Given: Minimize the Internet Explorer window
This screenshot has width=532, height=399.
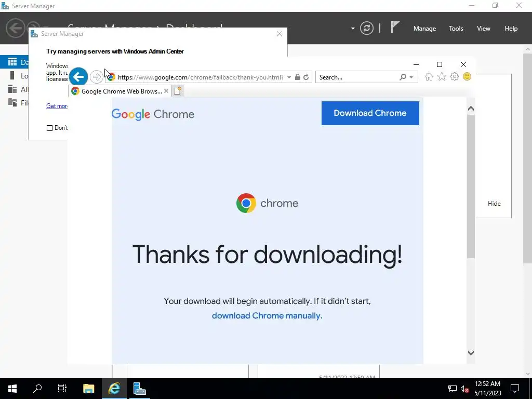Looking at the screenshot, I should [416, 64].
